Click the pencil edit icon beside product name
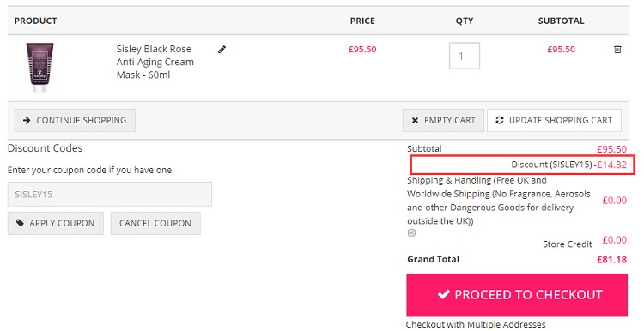Screen dimensions: 644x331 222,50
